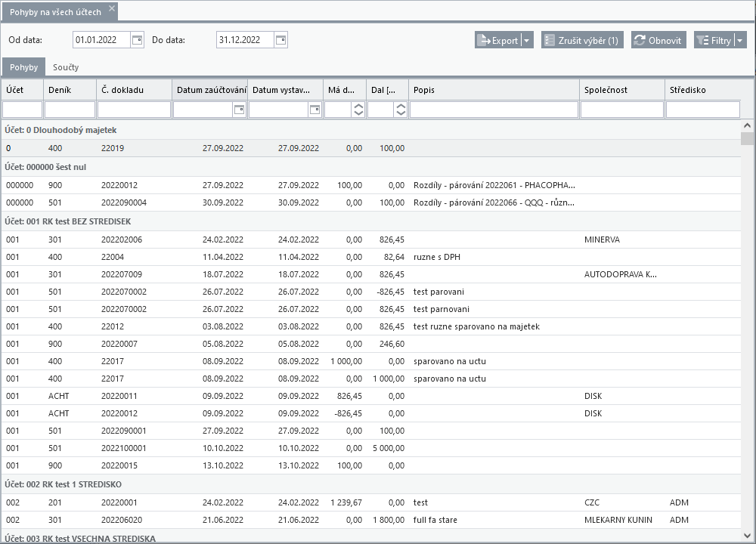Screen dimensions: 756x544
Task: Sort by the Deník column header
Action: pos(70,90)
